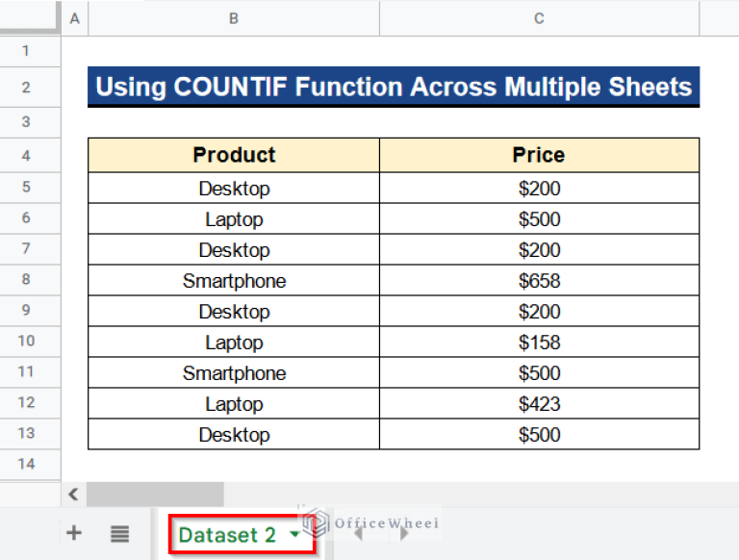Select the Product header cell
739x560 pixels.
[234, 155]
